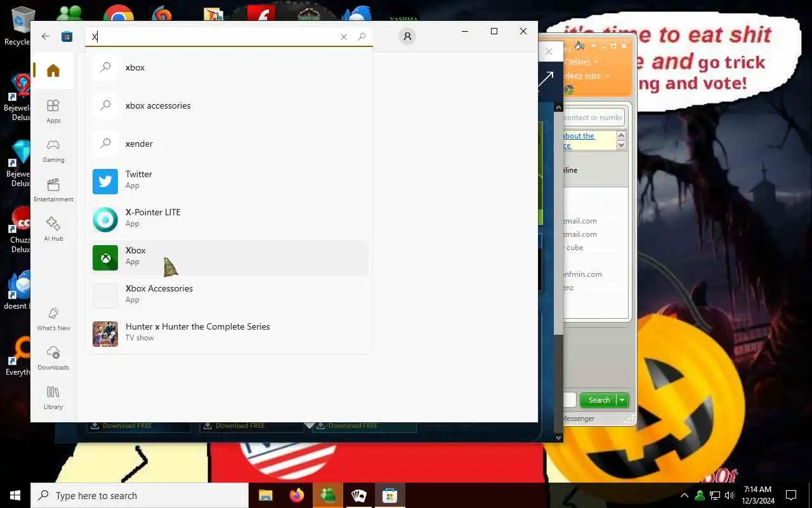Click the search magnifier in the search box
The image size is (812, 508).
click(x=362, y=37)
